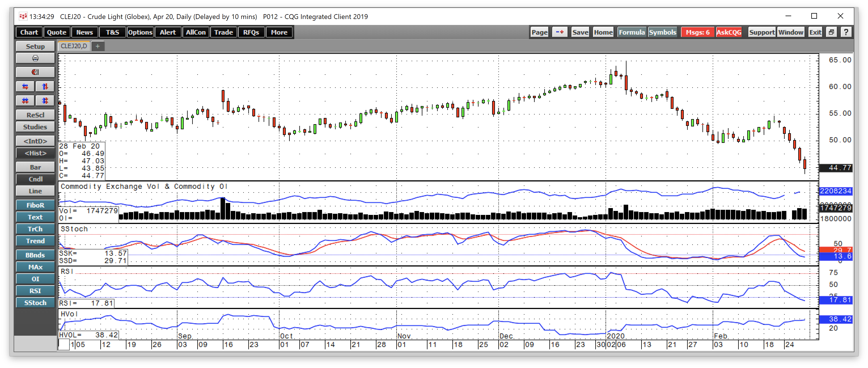Click the printer icon button
Image resolution: width=868 pixels, height=368 pixels.
point(35,58)
